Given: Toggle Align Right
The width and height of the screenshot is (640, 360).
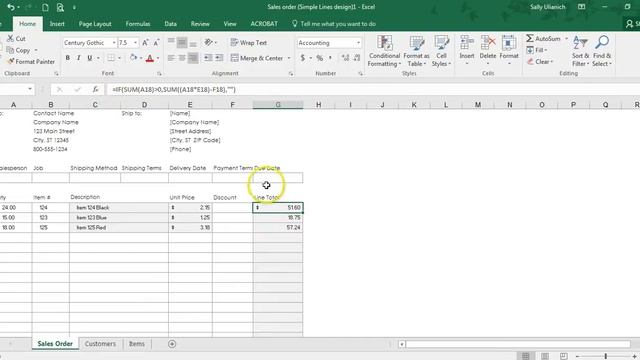Looking at the screenshot, I should [193, 58].
